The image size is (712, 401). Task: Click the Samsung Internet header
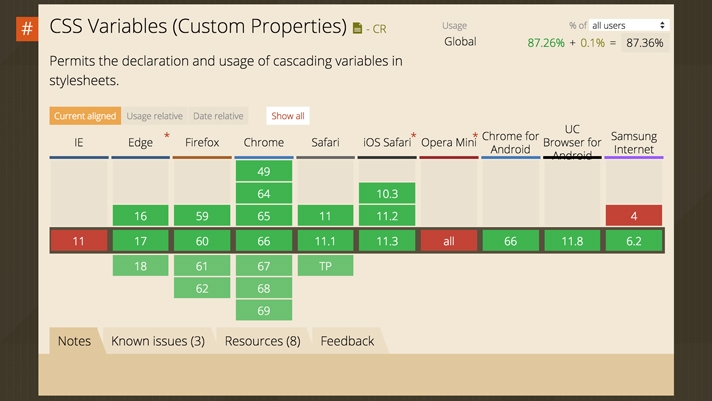(x=634, y=143)
